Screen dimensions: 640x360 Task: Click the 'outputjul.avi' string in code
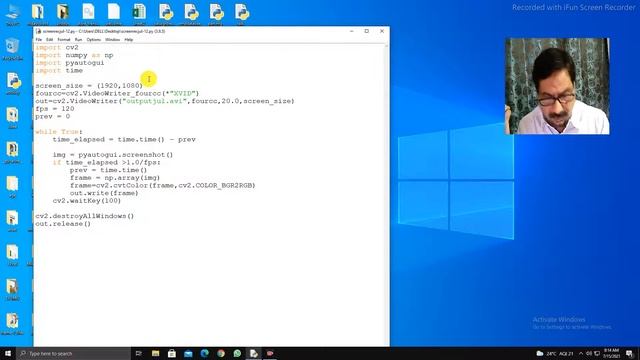155,101
